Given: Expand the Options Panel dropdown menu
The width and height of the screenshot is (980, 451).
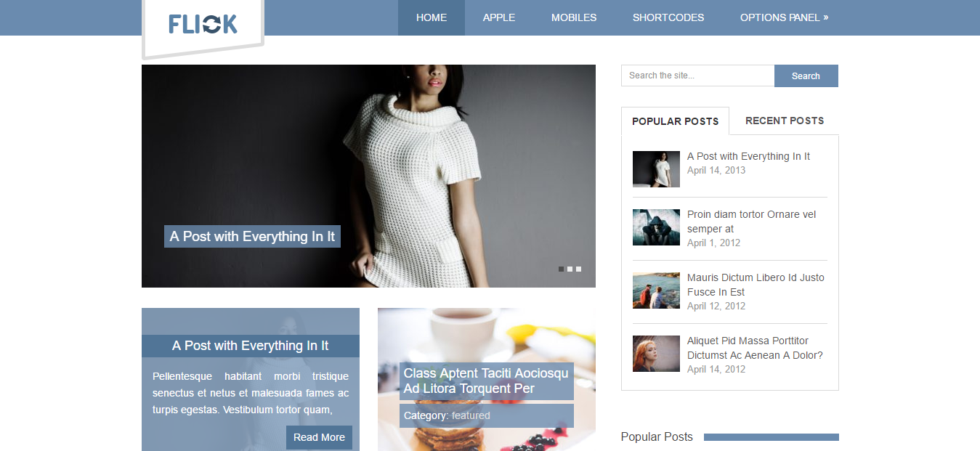Looking at the screenshot, I should [784, 17].
